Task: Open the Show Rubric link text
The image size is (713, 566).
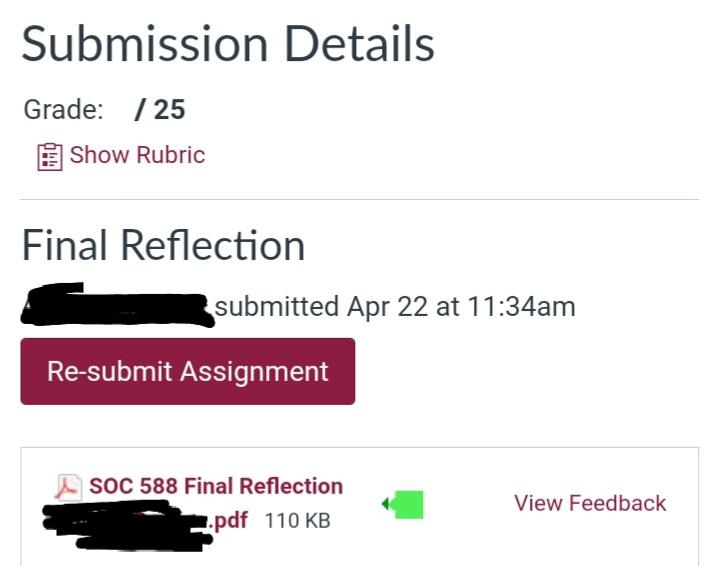Action: pyautogui.click(x=137, y=155)
